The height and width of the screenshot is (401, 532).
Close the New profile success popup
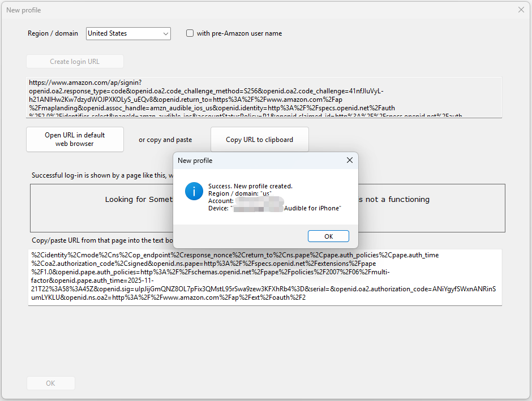(349, 161)
